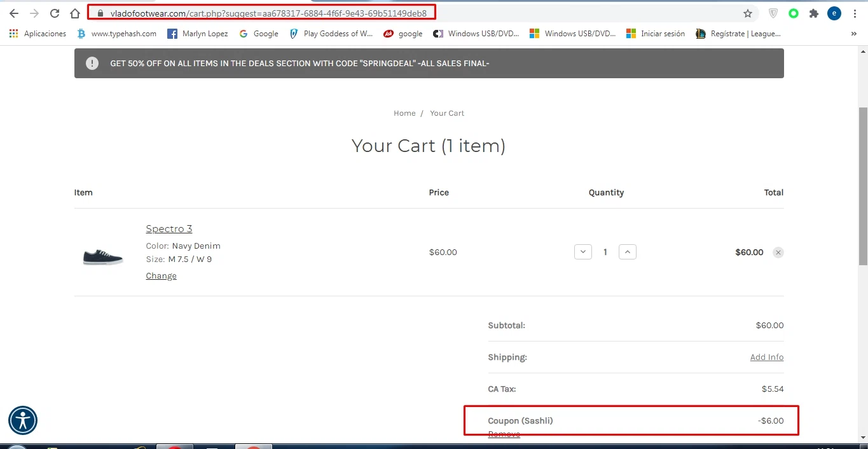This screenshot has height=449, width=868.
Task: Reload the page with the refresh icon
Action: tap(55, 13)
